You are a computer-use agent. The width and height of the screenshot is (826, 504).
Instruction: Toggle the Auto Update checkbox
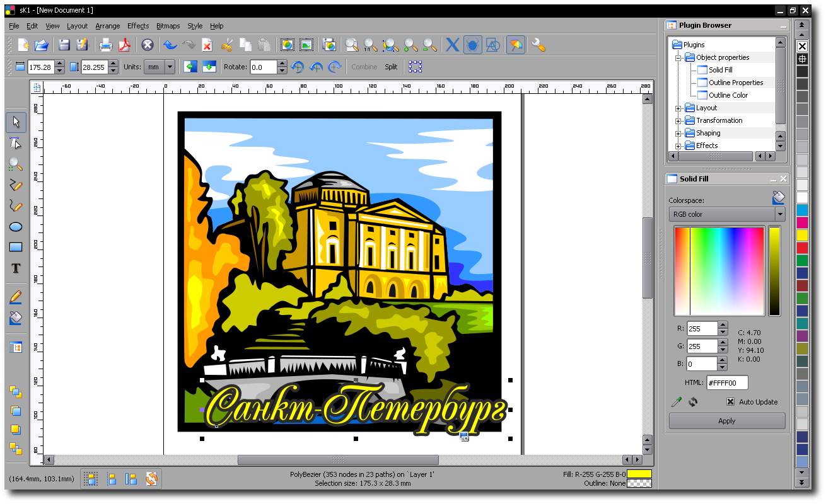point(730,402)
